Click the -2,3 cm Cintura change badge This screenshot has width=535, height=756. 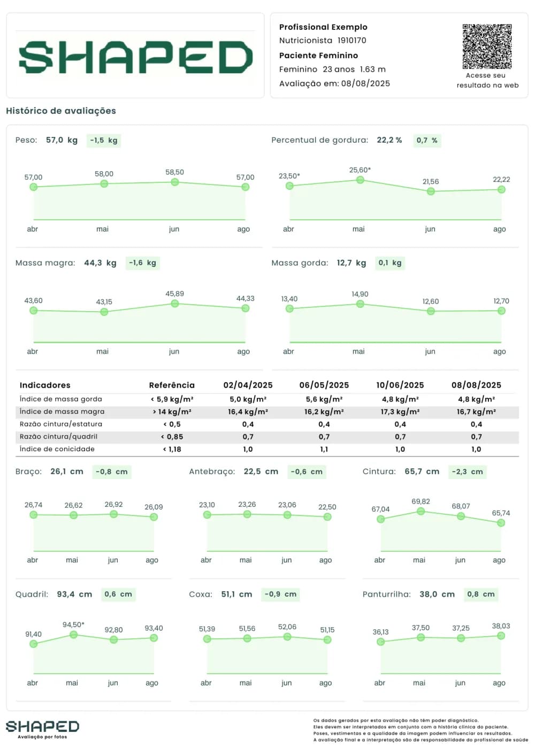[x=468, y=472]
